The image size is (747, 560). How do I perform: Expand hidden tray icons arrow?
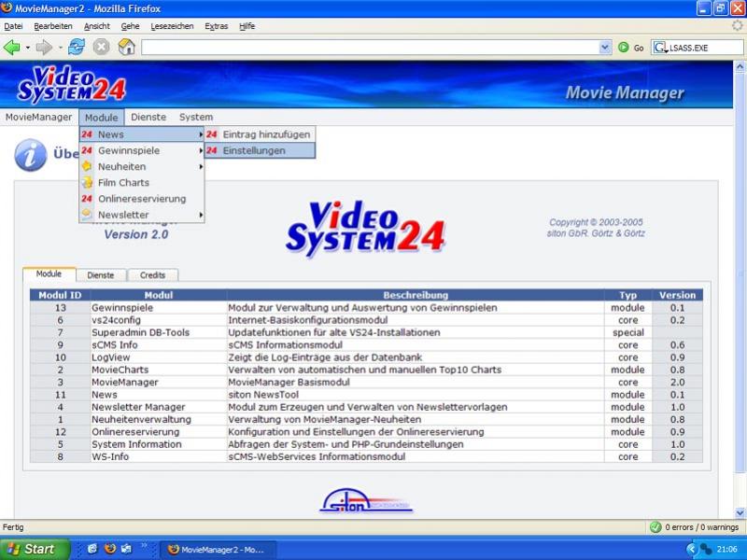click(x=691, y=549)
